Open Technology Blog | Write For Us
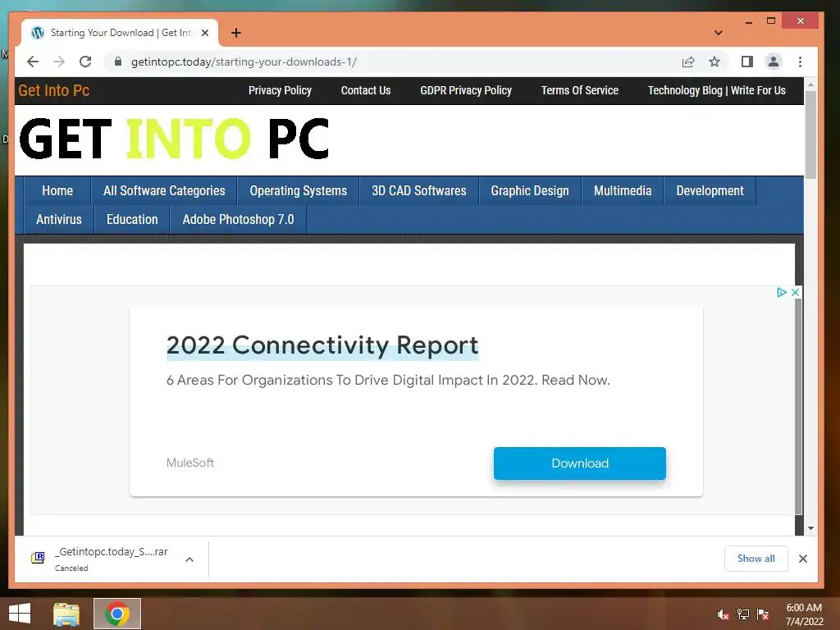 tap(717, 90)
